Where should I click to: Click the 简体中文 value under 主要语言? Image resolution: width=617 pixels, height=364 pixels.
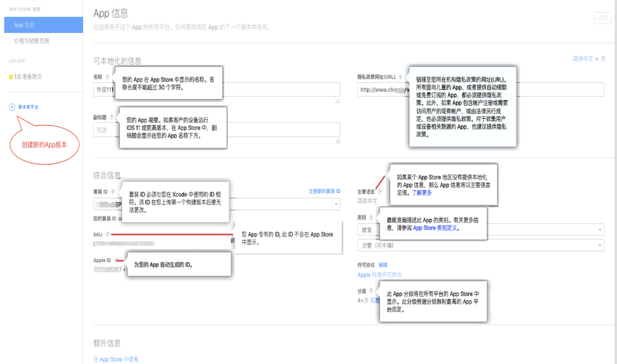click(x=367, y=201)
